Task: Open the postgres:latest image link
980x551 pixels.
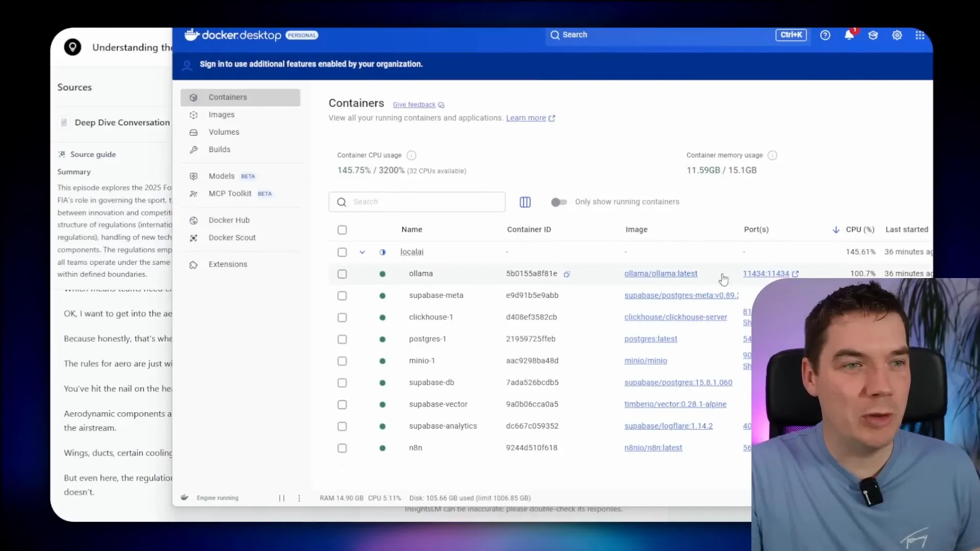Action: tap(650, 339)
